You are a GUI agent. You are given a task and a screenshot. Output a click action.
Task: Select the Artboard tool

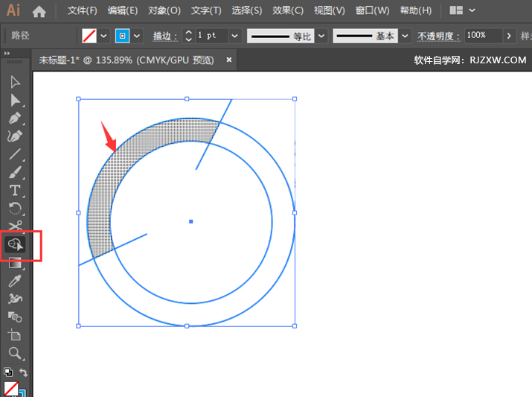(15, 335)
